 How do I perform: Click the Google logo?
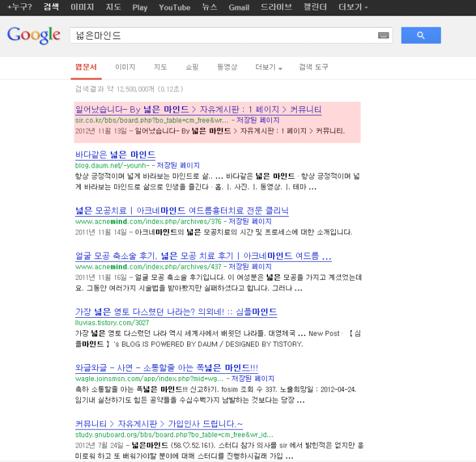33,35
